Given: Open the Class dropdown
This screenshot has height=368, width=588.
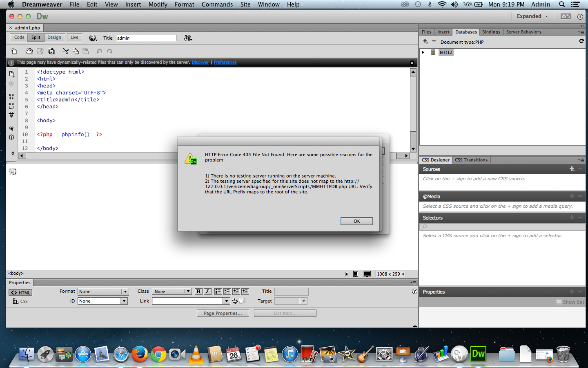Looking at the screenshot, I should 172,292.
